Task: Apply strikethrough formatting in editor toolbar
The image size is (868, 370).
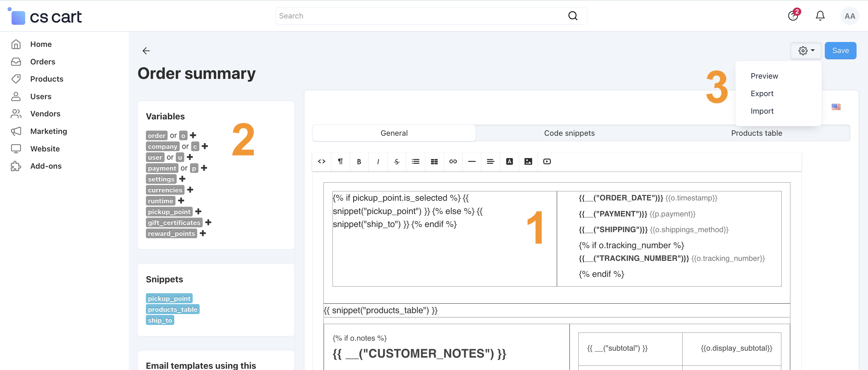Action: (397, 161)
